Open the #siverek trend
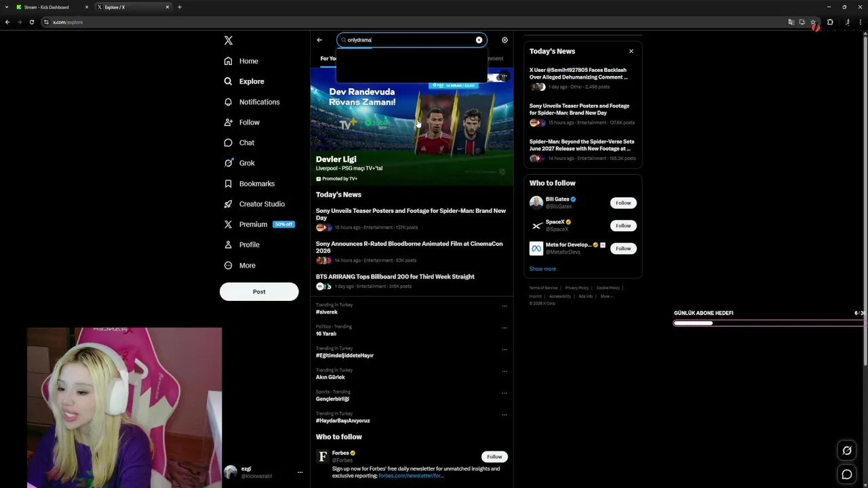 click(x=327, y=312)
